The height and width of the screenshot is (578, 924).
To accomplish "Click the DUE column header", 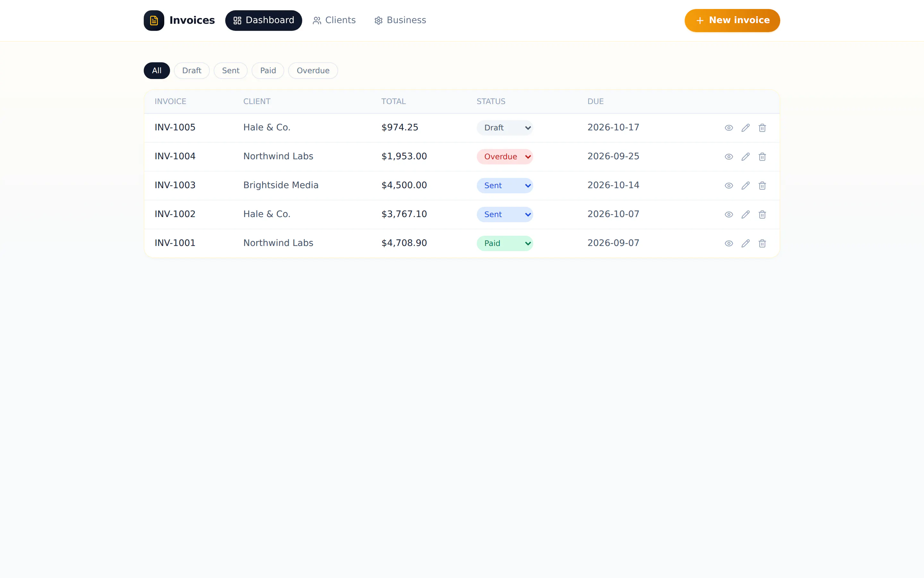I will 595,101.
